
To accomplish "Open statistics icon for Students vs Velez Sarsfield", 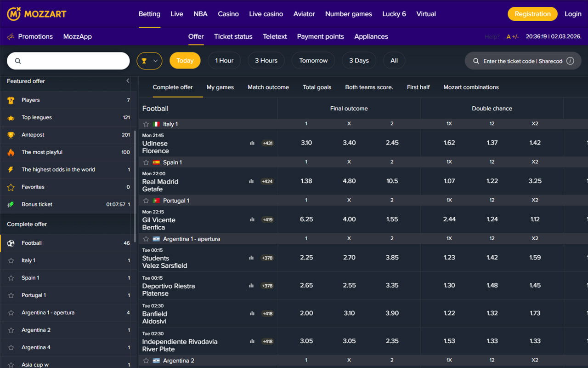I will click(251, 258).
